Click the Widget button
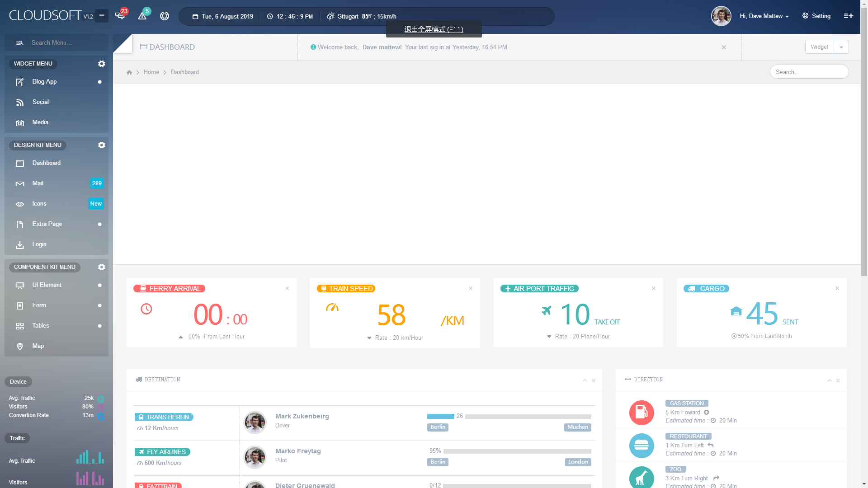 point(819,47)
